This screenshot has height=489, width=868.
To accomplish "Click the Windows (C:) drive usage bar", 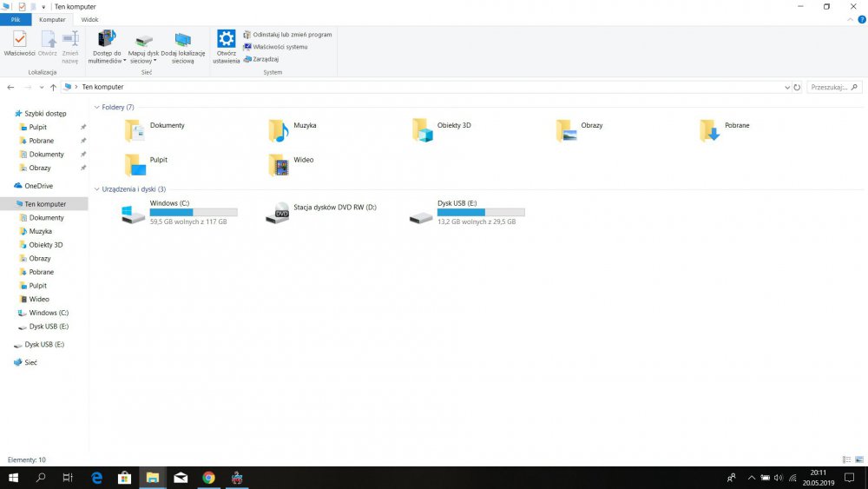I will [193, 212].
